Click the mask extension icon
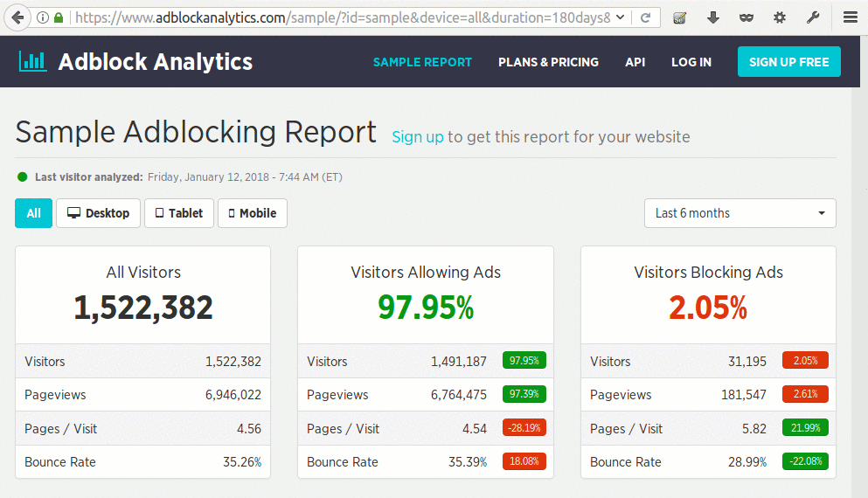 [x=746, y=17]
